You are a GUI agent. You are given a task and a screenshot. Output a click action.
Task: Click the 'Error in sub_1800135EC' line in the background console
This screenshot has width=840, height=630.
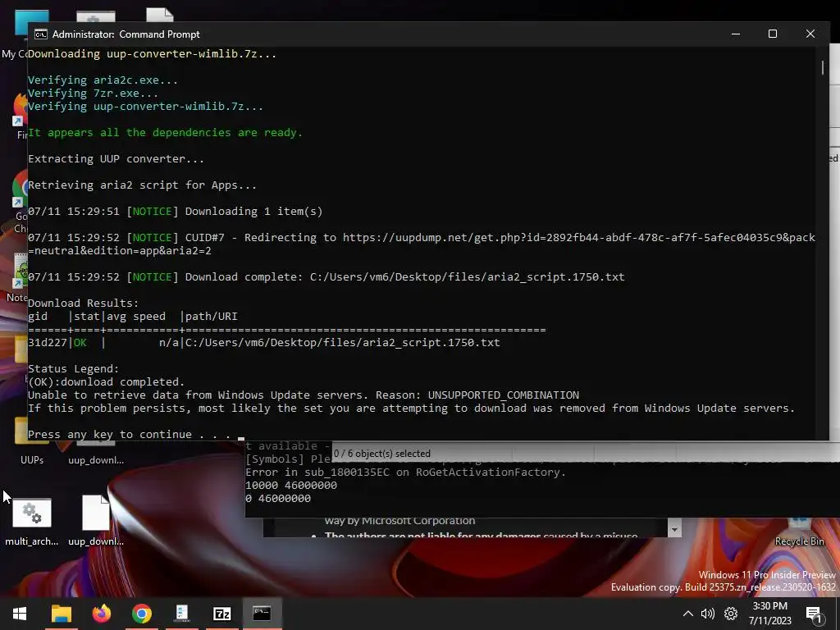(405, 472)
